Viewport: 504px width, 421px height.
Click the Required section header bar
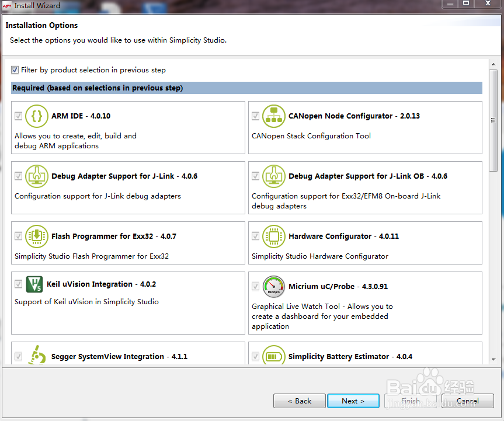point(246,88)
